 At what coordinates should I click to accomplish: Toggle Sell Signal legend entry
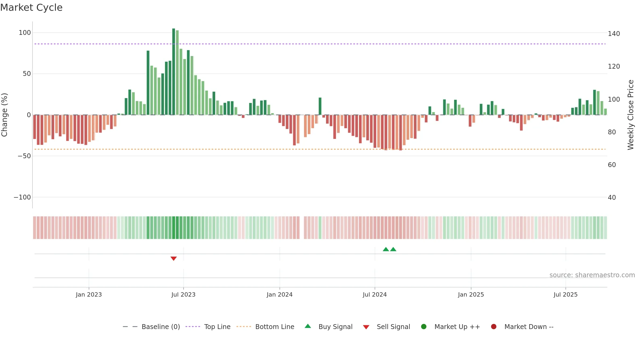pos(386,327)
